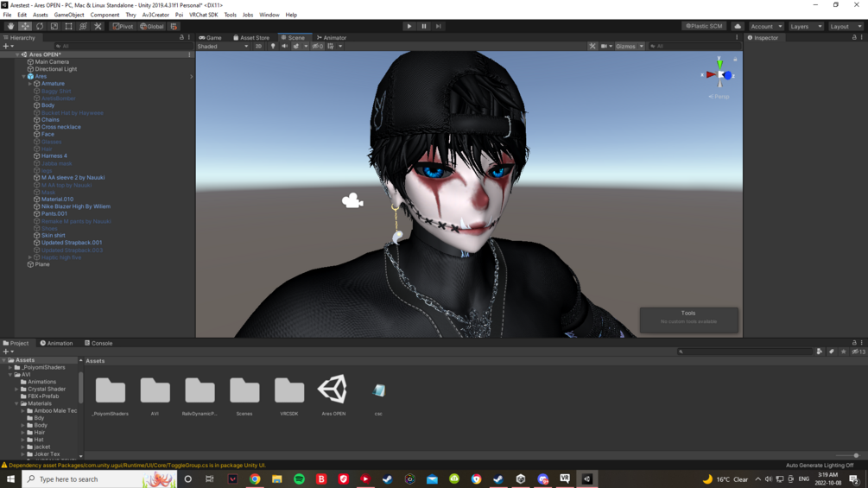
Task: Open the GameObject menu
Action: [x=69, y=15]
